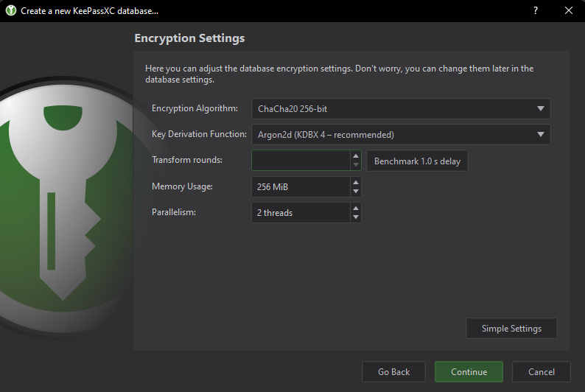The height and width of the screenshot is (392, 585).
Task: Click the KeePassXC title bar icon
Action: [11, 10]
